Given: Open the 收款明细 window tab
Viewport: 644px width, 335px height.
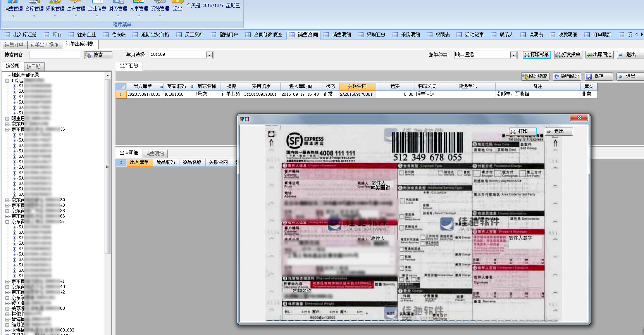Looking at the screenshot, I should pos(563,35).
